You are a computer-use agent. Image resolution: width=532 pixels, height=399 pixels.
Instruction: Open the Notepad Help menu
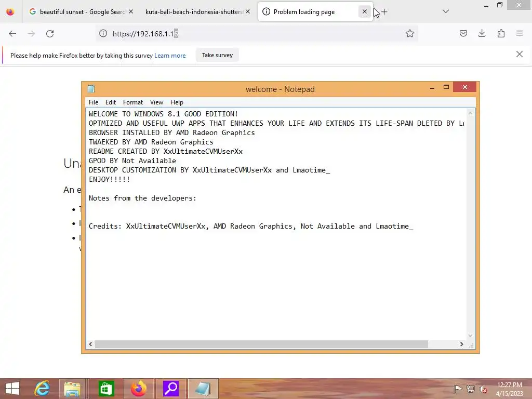[x=177, y=102]
